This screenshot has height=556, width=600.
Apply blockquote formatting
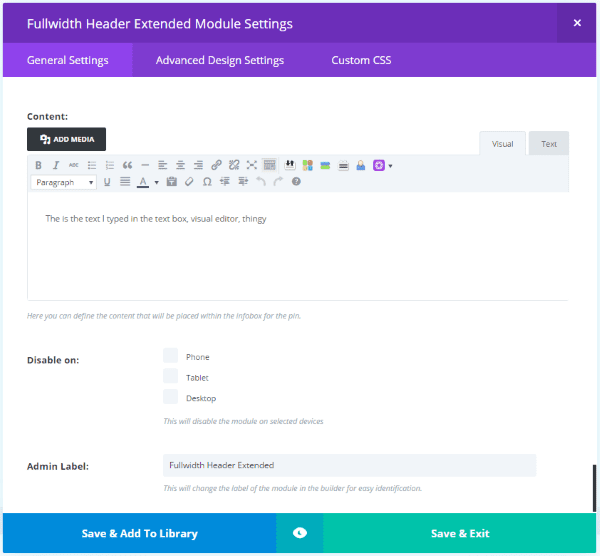(x=127, y=165)
